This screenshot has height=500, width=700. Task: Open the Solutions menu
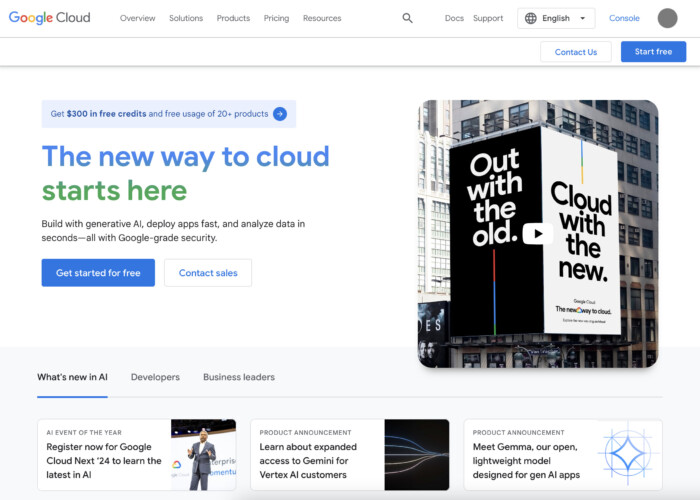[186, 18]
